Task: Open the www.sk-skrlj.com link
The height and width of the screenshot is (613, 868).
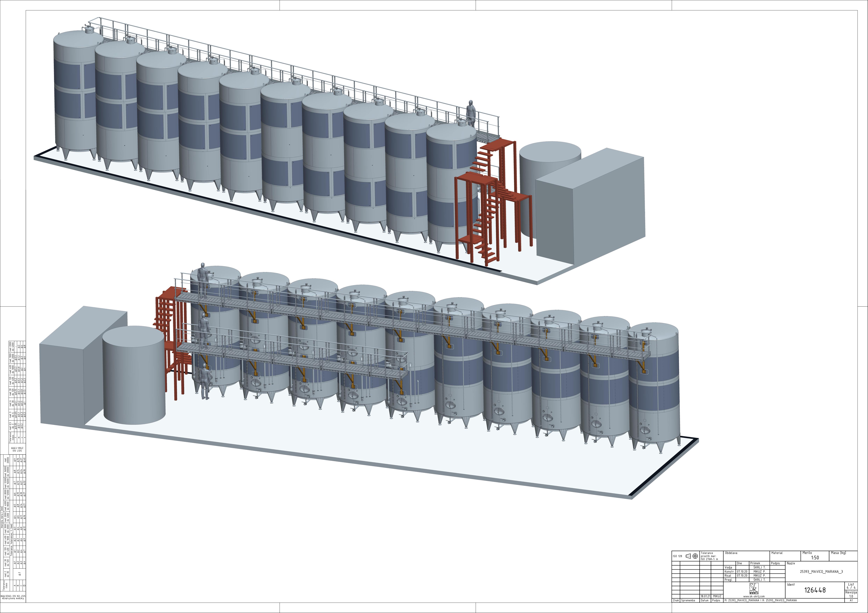Action: point(754,596)
